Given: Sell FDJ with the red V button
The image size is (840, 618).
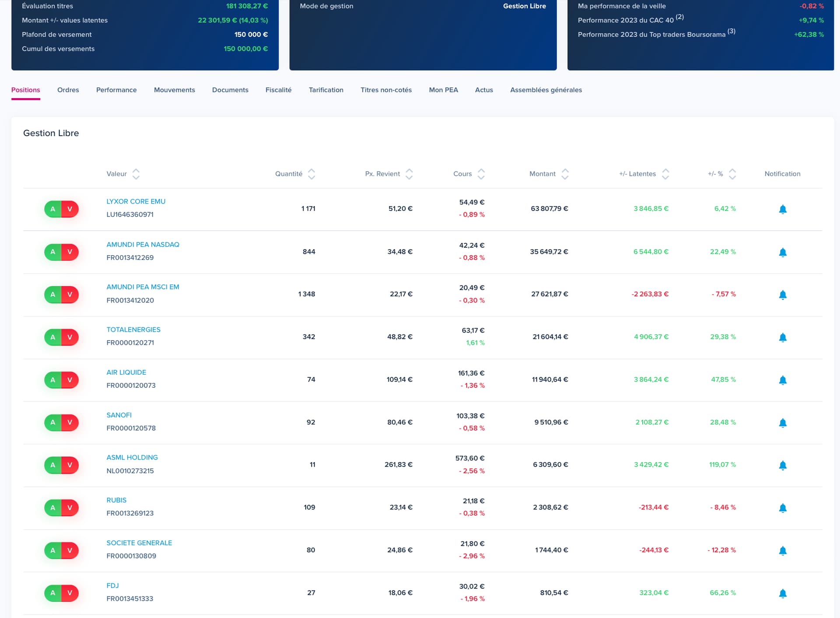Looking at the screenshot, I should (x=70, y=593).
